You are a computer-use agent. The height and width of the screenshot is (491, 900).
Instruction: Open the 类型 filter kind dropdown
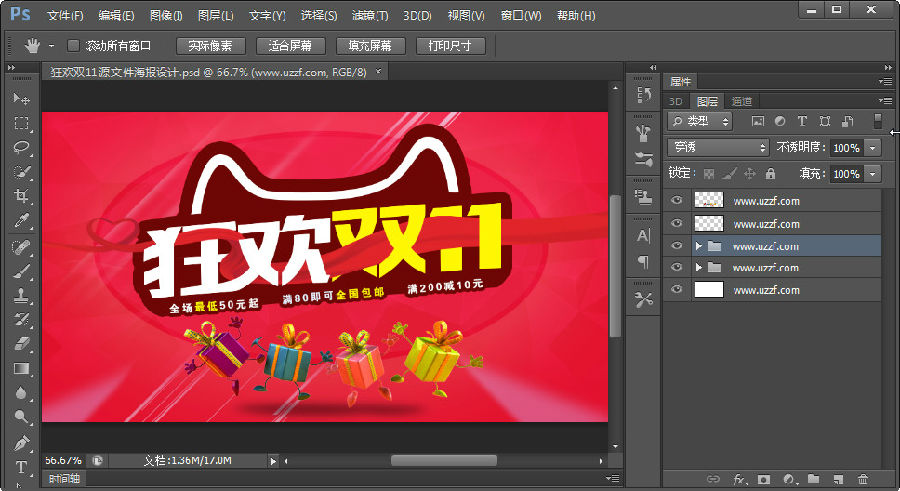click(x=700, y=121)
